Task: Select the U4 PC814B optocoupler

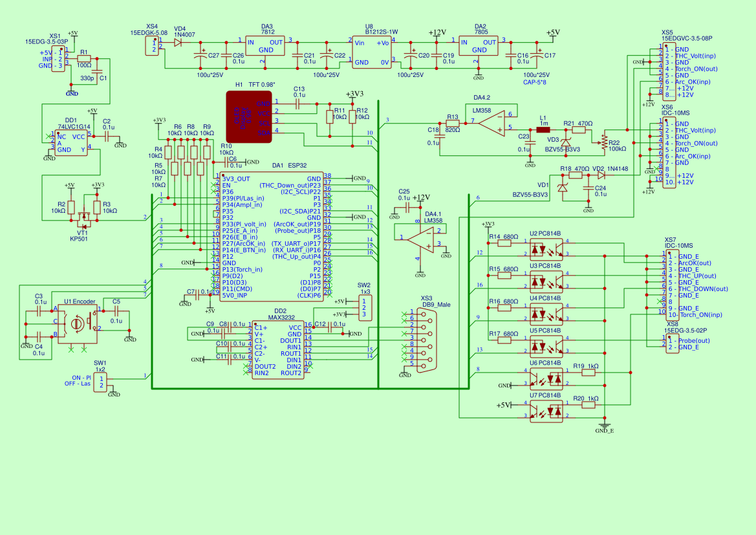Action: 546,313
